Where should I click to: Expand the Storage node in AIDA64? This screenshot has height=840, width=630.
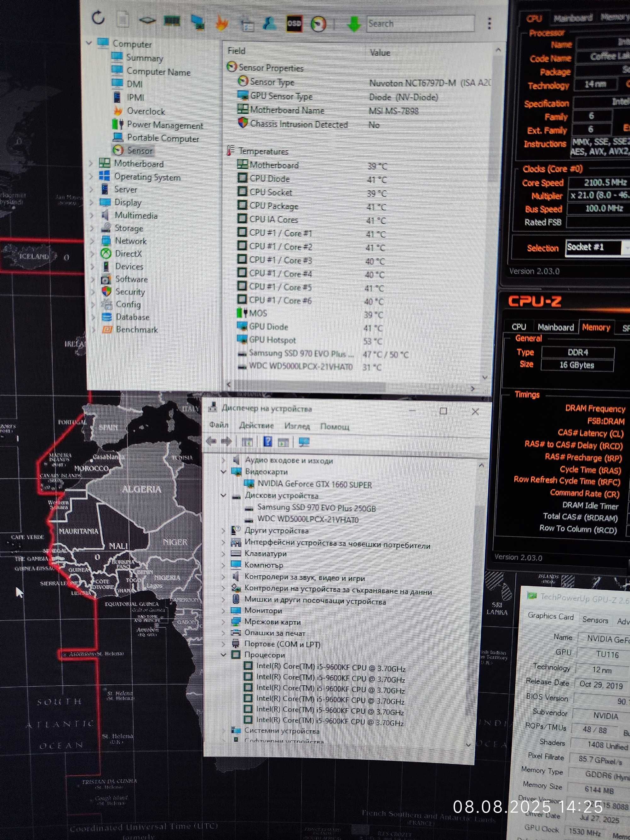92,228
